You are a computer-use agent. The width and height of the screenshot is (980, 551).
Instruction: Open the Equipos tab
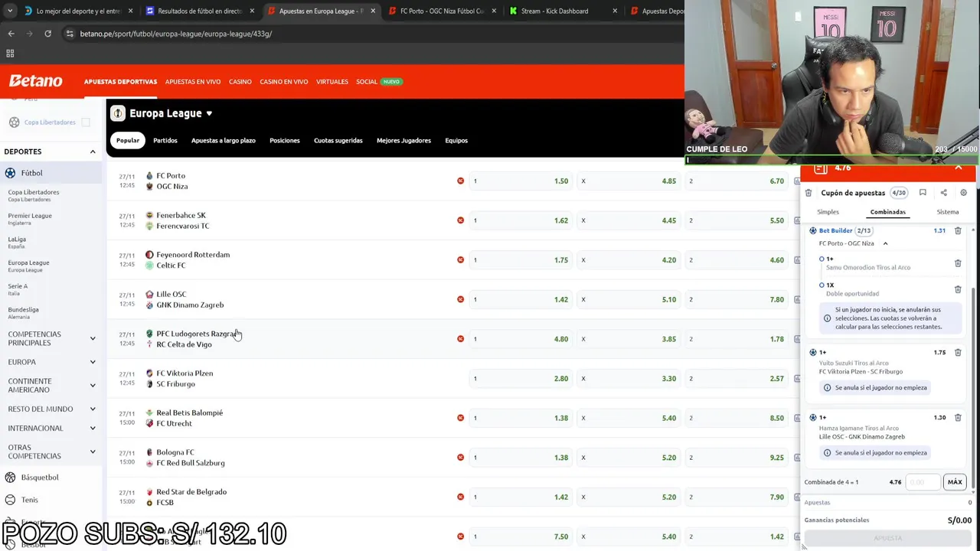pyautogui.click(x=456, y=141)
